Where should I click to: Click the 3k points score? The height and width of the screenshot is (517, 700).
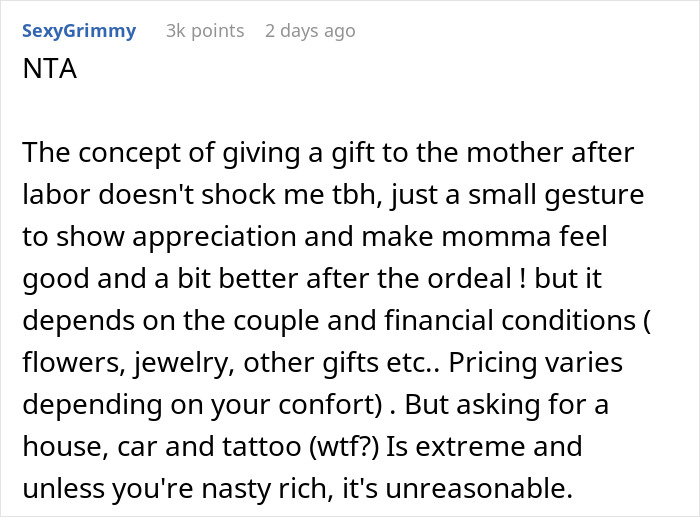coord(205,31)
